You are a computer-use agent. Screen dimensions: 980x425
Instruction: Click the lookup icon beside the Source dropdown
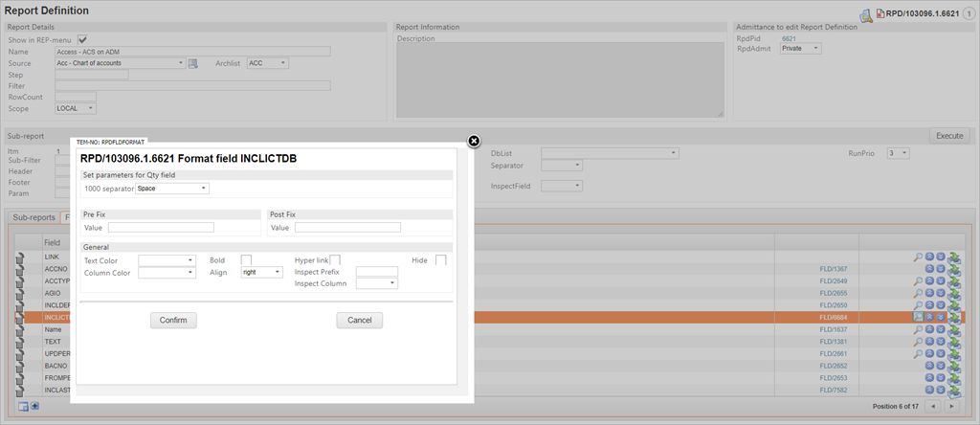(192, 63)
